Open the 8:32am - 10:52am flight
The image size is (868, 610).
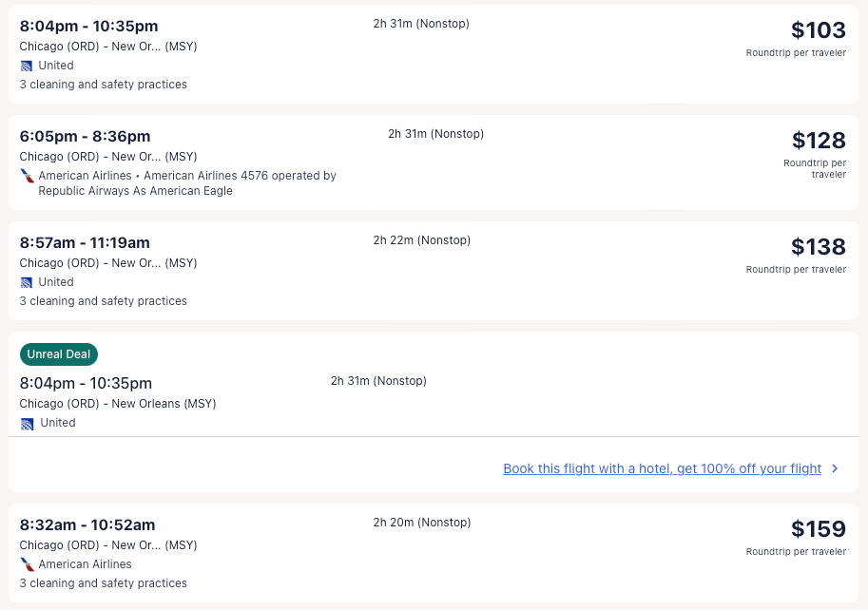point(87,524)
